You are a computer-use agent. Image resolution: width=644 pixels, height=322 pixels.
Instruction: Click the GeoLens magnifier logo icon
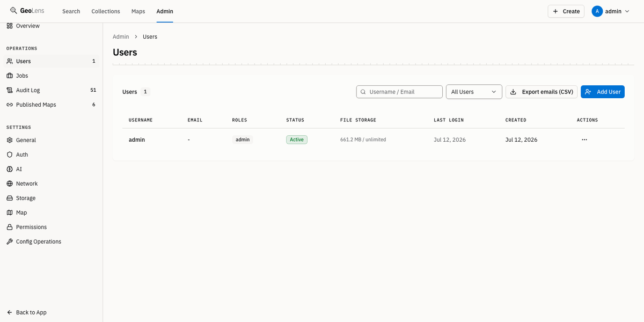point(13,11)
